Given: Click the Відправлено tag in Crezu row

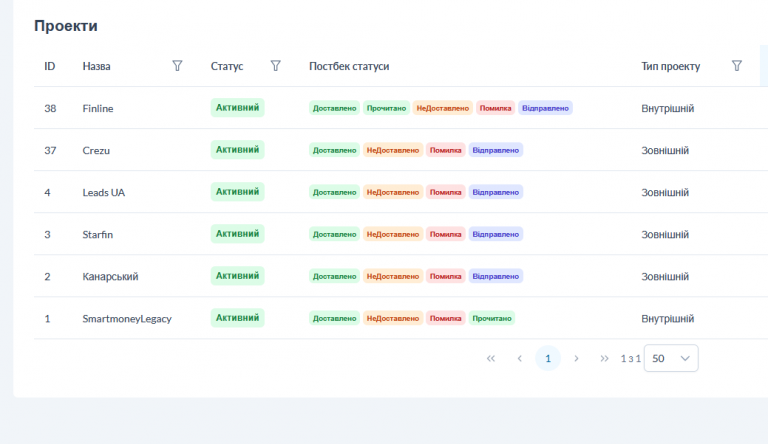Looking at the screenshot, I should (496, 150).
